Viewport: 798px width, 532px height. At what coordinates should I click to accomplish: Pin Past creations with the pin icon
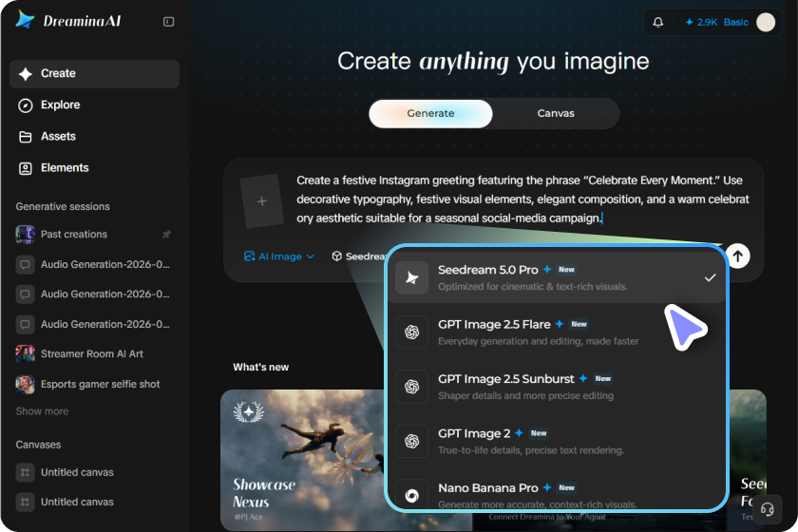pos(166,235)
